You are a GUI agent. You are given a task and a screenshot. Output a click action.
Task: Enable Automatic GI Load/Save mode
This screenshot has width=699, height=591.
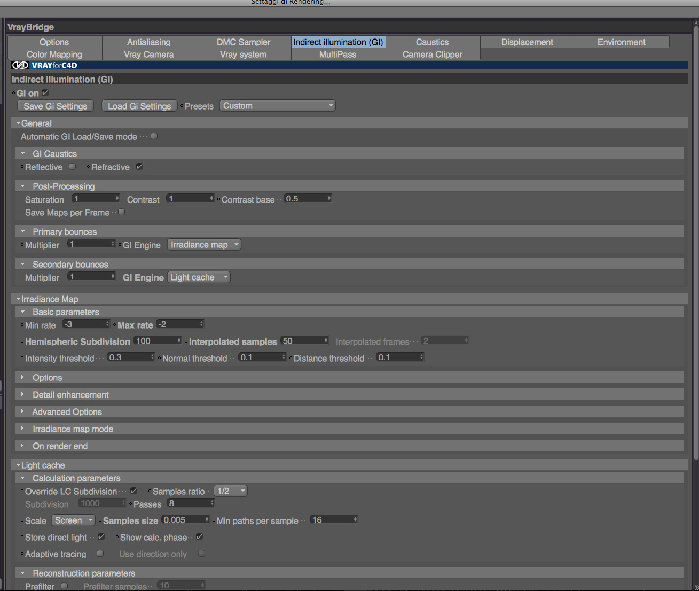pyautogui.click(x=154, y=136)
